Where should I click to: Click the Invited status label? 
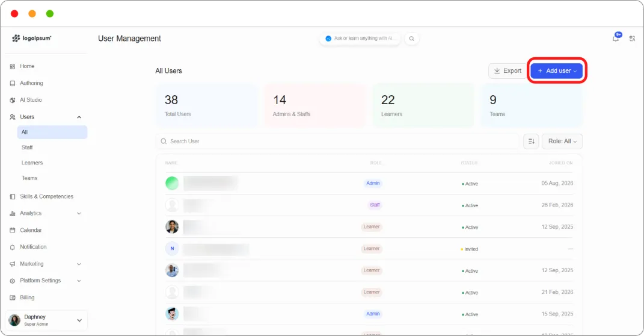click(470, 249)
